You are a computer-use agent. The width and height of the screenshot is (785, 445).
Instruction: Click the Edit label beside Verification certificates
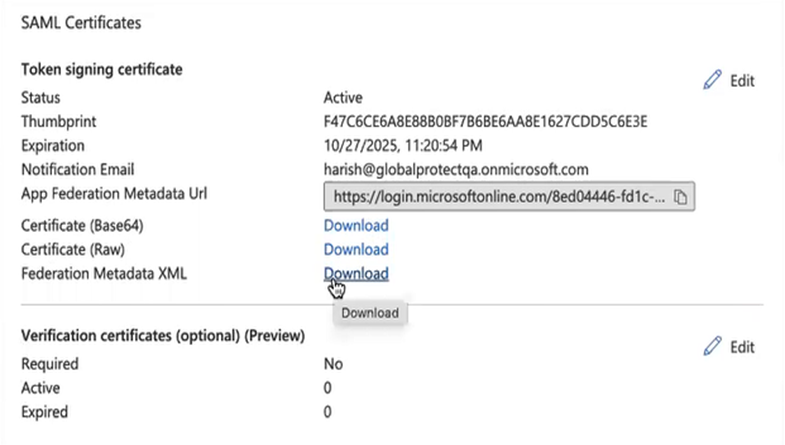(742, 347)
